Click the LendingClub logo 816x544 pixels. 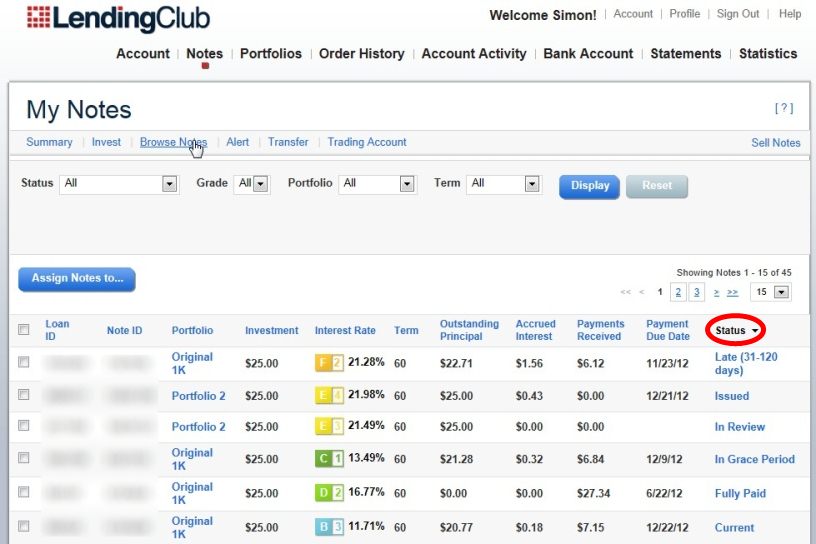click(118, 18)
